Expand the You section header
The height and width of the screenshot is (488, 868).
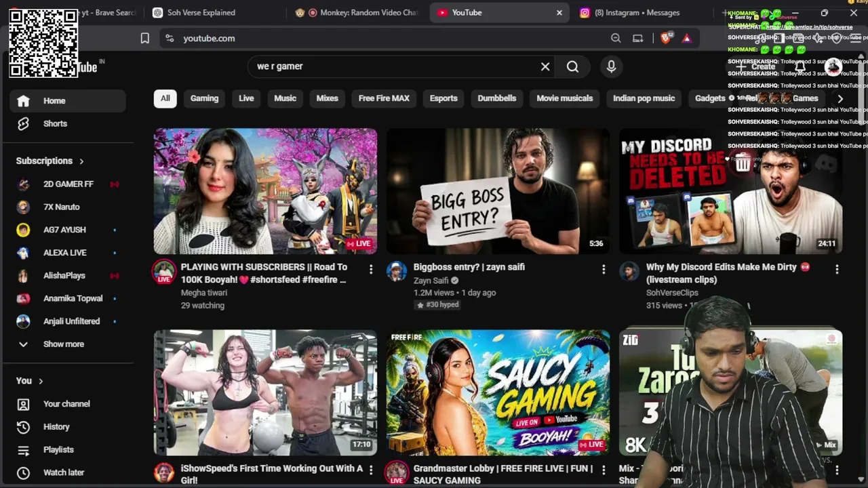click(x=30, y=381)
